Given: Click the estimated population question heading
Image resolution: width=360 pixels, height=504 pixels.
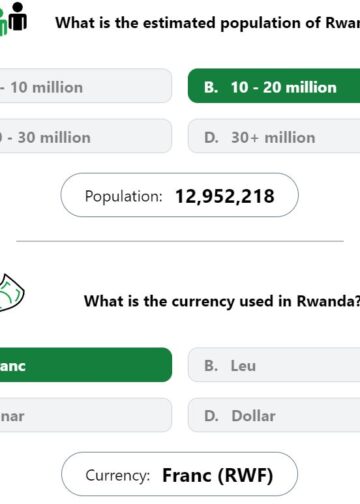Looking at the screenshot, I should click(207, 23).
